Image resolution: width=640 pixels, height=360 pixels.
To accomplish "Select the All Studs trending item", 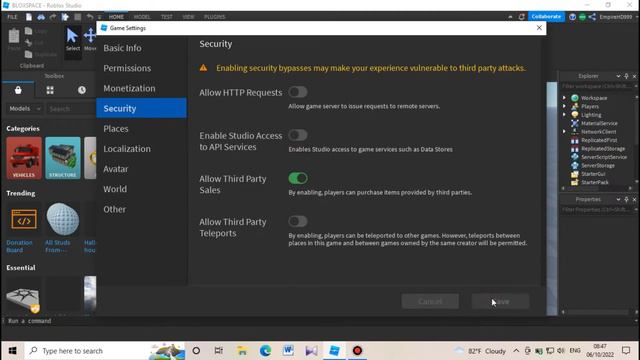I will tap(62, 228).
